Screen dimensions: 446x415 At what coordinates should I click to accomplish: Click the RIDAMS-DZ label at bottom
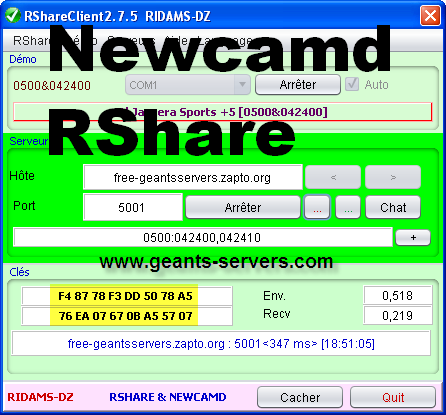click(x=40, y=397)
